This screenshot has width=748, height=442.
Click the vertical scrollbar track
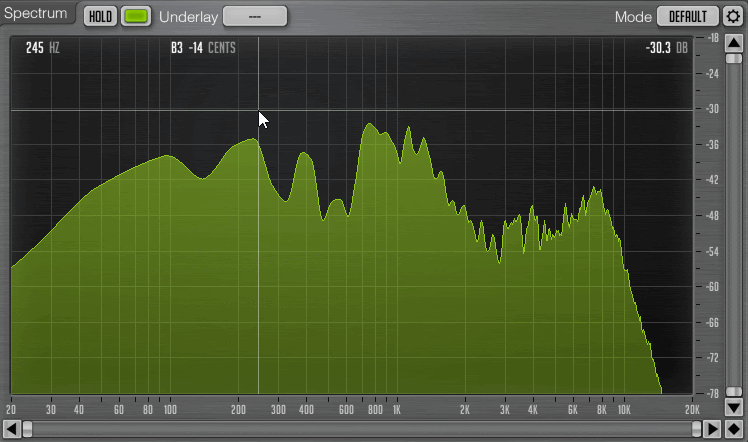click(734, 225)
